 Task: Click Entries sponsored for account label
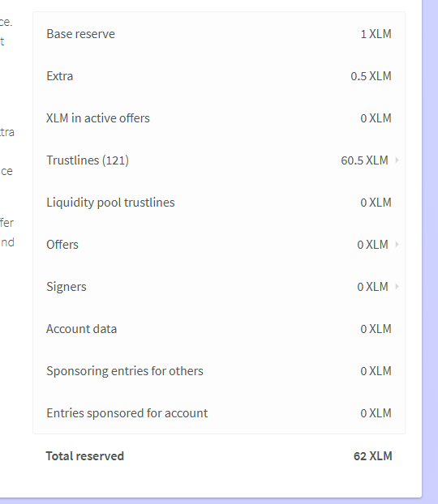tap(127, 413)
